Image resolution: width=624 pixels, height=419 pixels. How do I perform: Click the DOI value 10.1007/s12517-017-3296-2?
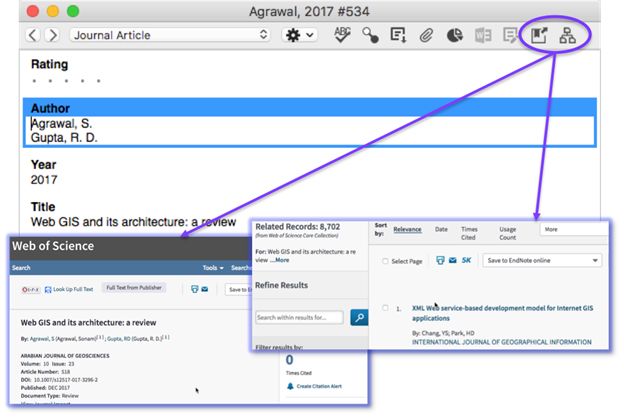[66, 380]
